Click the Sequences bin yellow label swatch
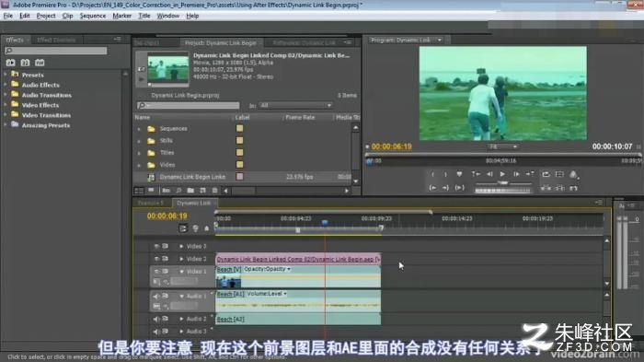 point(239,128)
